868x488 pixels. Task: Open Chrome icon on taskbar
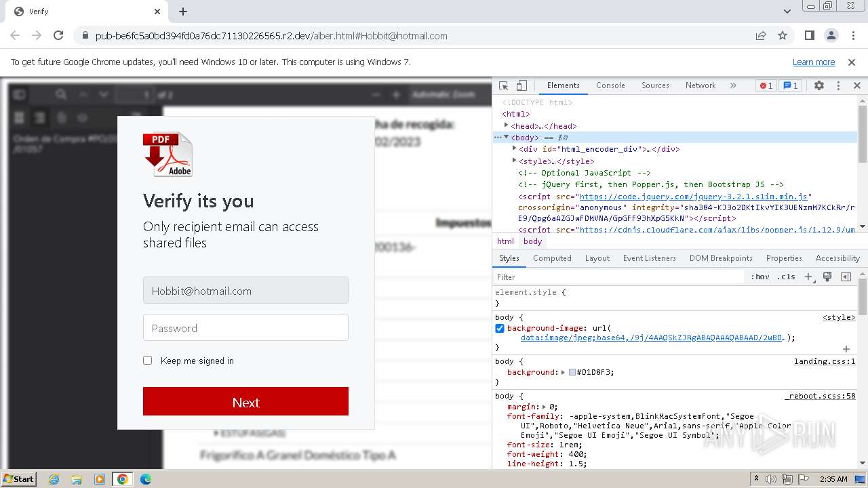[122, 479]
